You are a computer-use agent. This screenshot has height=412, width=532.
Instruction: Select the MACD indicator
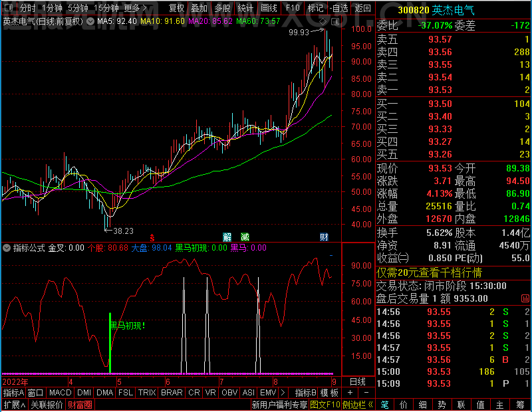point(60,393)
